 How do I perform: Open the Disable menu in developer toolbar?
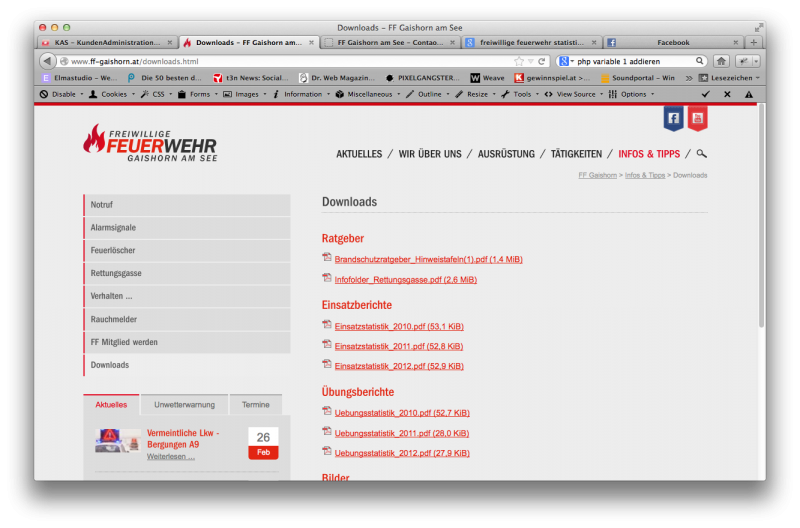click(x=61, y=94)
